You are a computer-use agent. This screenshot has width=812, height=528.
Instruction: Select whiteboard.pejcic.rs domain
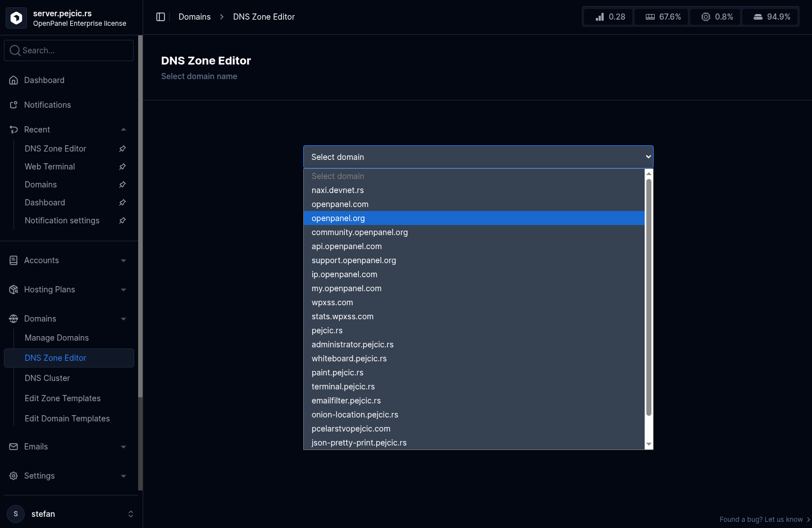pyautogui.click(x=474, y=359)
